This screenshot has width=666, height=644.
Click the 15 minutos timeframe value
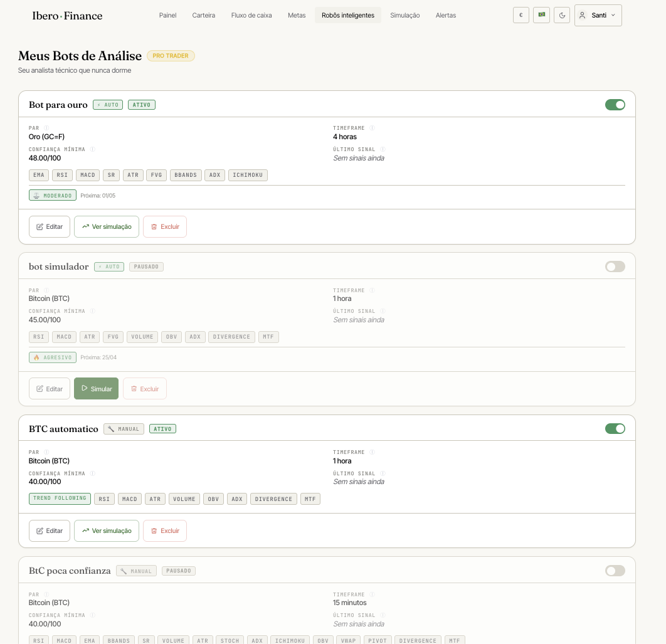coord(349,603)
